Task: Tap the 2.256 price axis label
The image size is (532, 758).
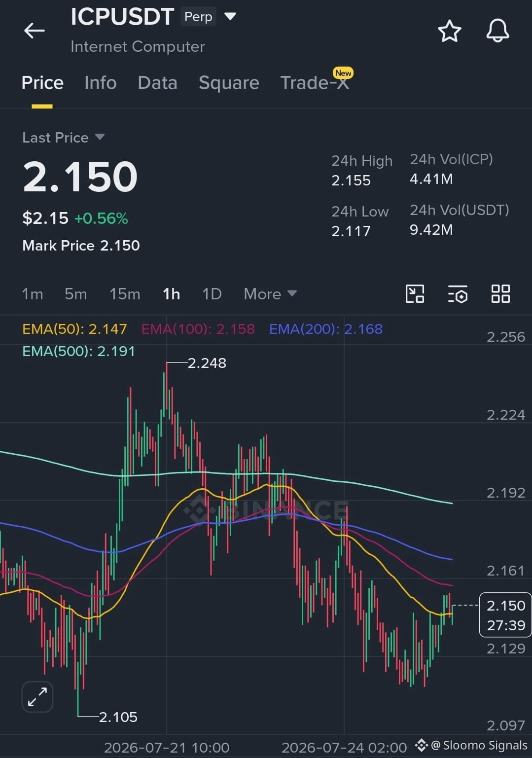Action: pos(506,337)
